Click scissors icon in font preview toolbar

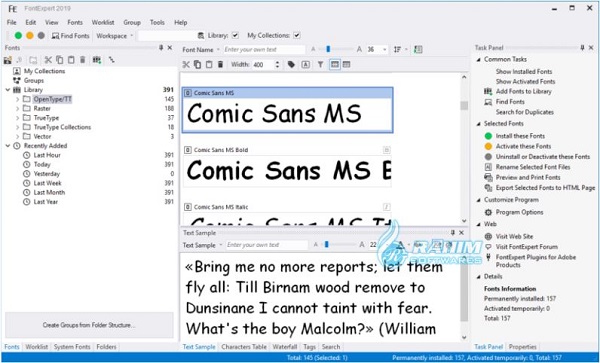[186, 65]
